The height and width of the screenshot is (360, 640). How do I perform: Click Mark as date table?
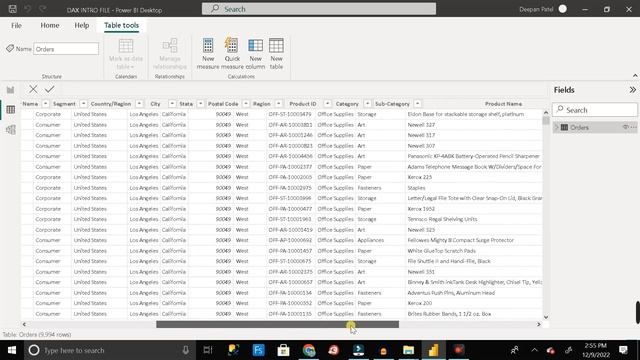pos(126,53)
